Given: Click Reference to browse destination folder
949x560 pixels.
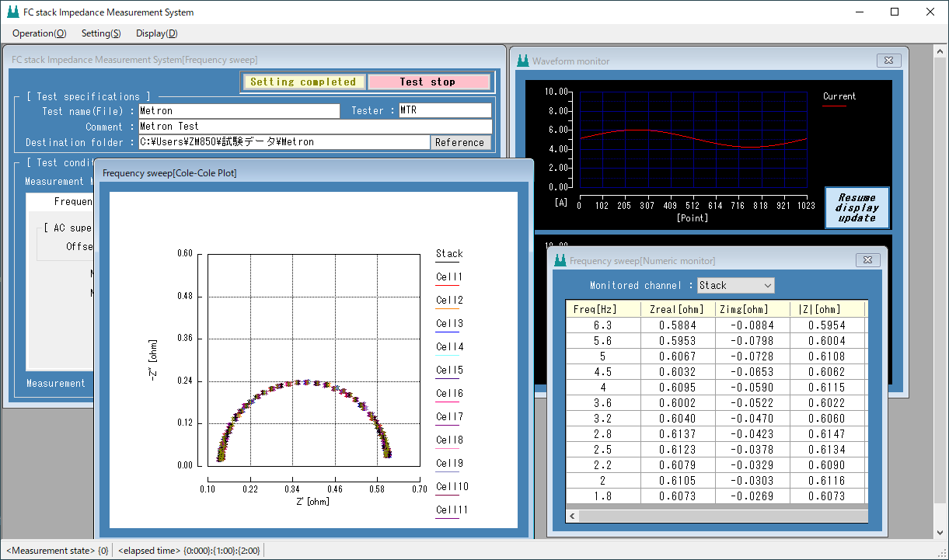Looking at the screenshot, I should (459, 142).
